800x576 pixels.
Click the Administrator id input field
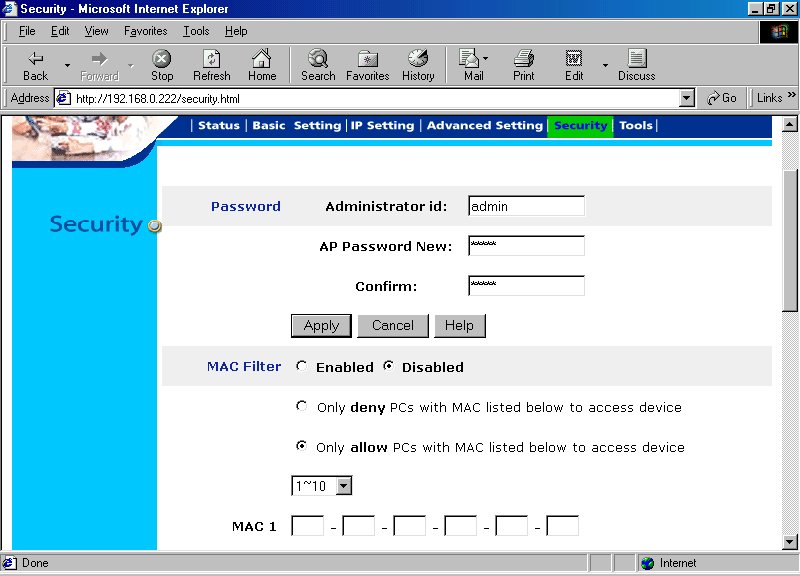click(526, 206)
